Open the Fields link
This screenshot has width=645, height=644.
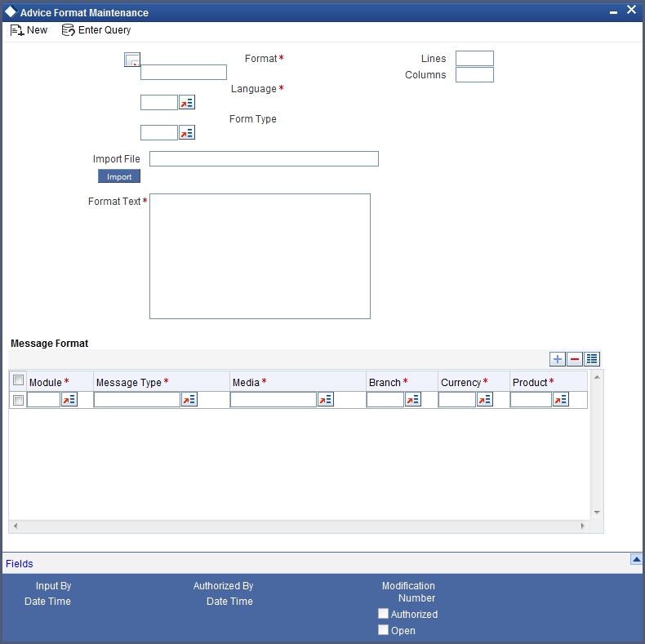tap(20, 564)
